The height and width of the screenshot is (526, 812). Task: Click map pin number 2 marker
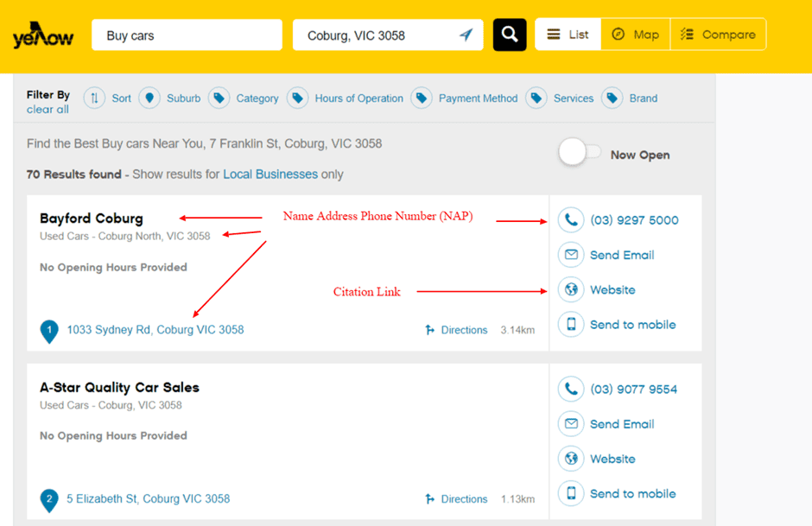tap(49, 499)
